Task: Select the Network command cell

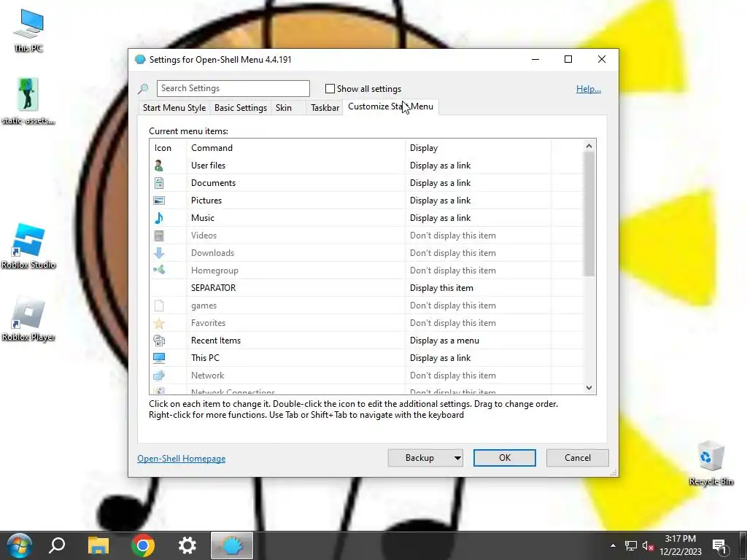Action: [296, 376]
